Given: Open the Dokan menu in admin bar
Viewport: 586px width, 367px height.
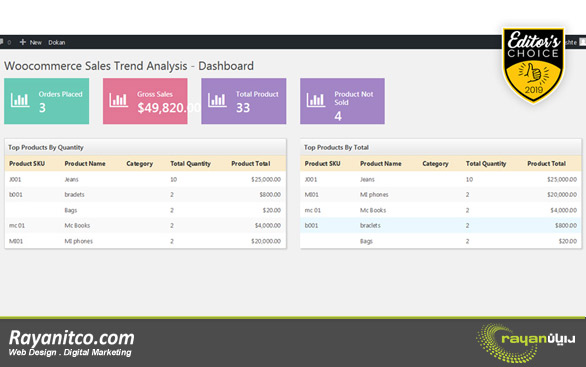Looking at the screenshot, I should (56, 43).
